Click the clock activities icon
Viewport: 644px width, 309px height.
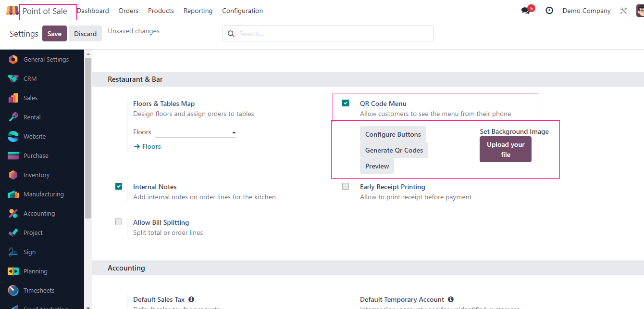[x=549, y=11]
